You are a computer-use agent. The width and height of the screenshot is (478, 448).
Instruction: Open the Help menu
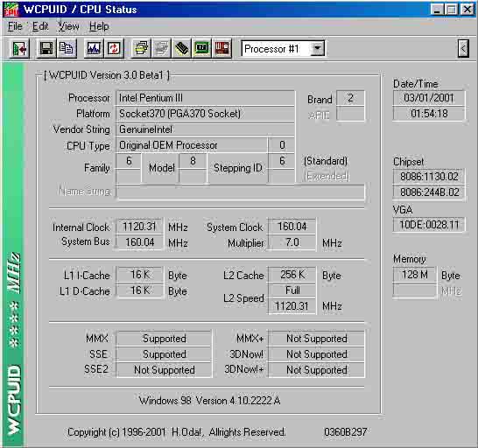99,26
